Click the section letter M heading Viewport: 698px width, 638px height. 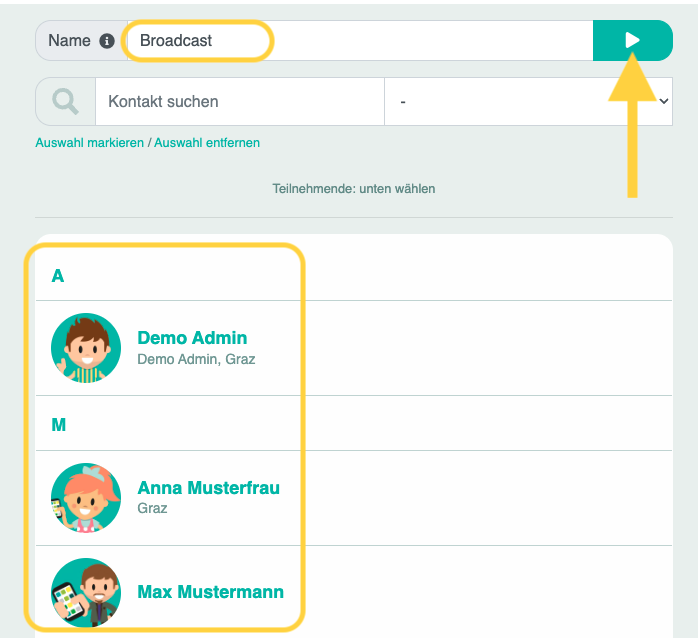point(59,425)
